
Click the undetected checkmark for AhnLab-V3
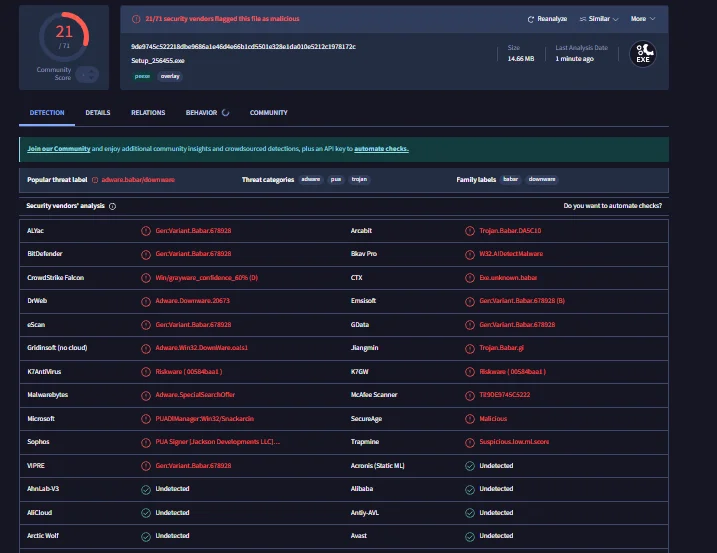(x=146, y=489)
